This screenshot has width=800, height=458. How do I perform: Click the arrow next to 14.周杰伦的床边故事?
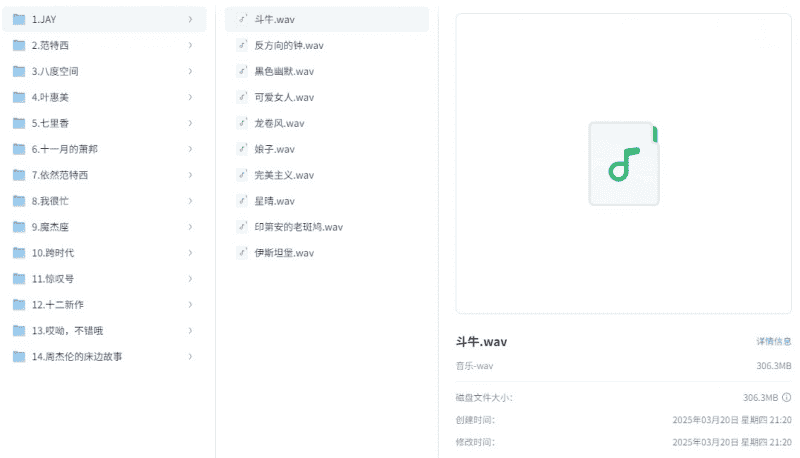(x=190, y=357)
